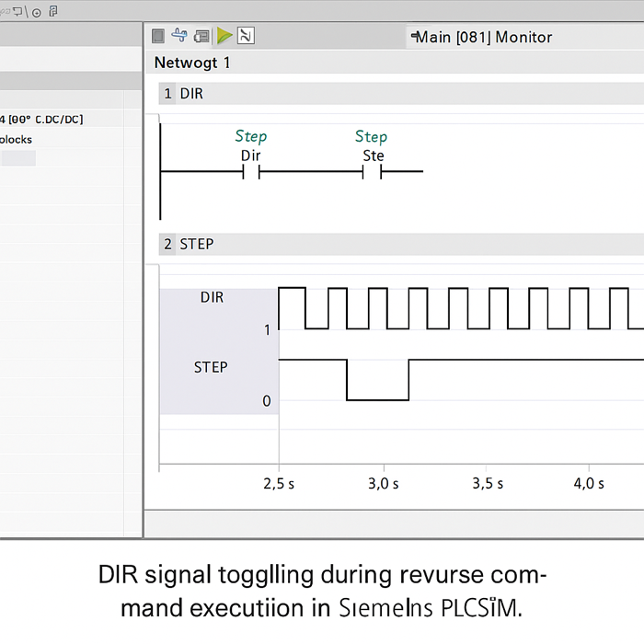Click the waveform trace toolbar icon
This screenshot has height=644, width=644.
[246, 36]
